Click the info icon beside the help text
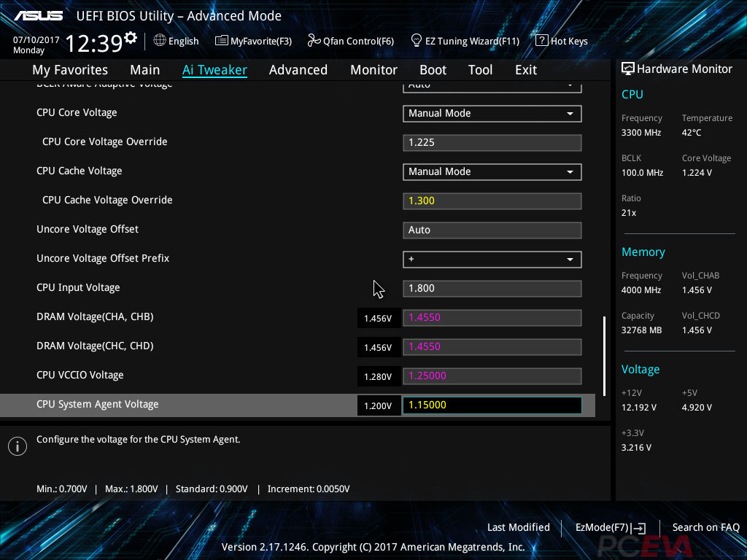This screenshot has width=747, height=560. [x=18, y=446]
